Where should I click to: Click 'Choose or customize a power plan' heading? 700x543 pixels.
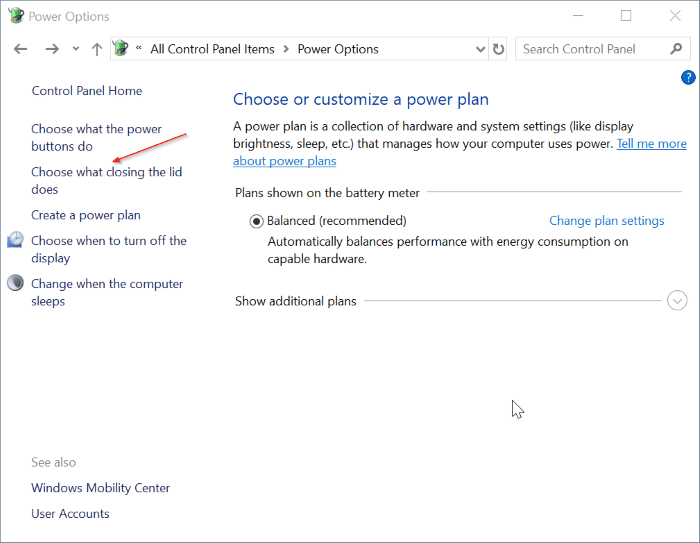[361, 99]
